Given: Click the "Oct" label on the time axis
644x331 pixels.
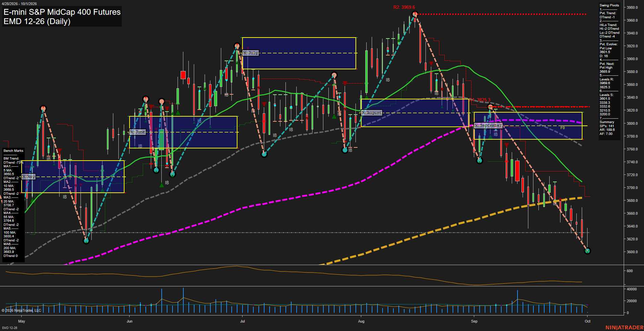Looking at the screenshot, I should (588, 321).
